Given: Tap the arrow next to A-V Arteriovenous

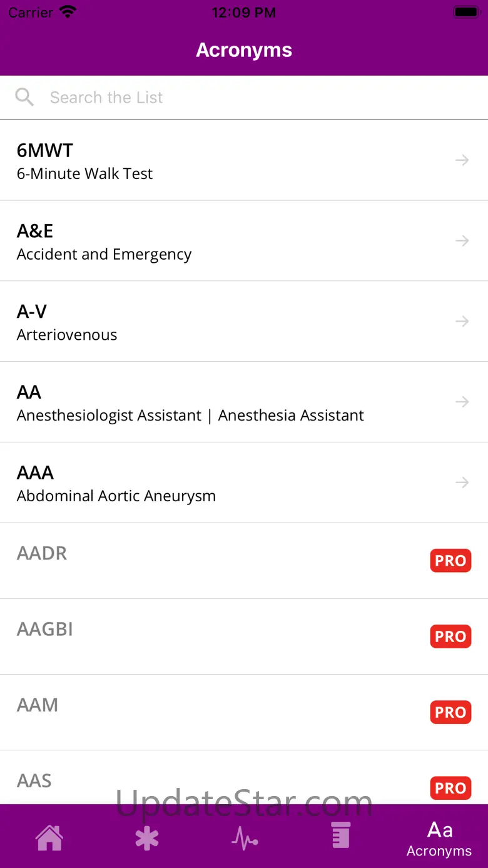Looking at the screenshot, I should coord(462,322).
